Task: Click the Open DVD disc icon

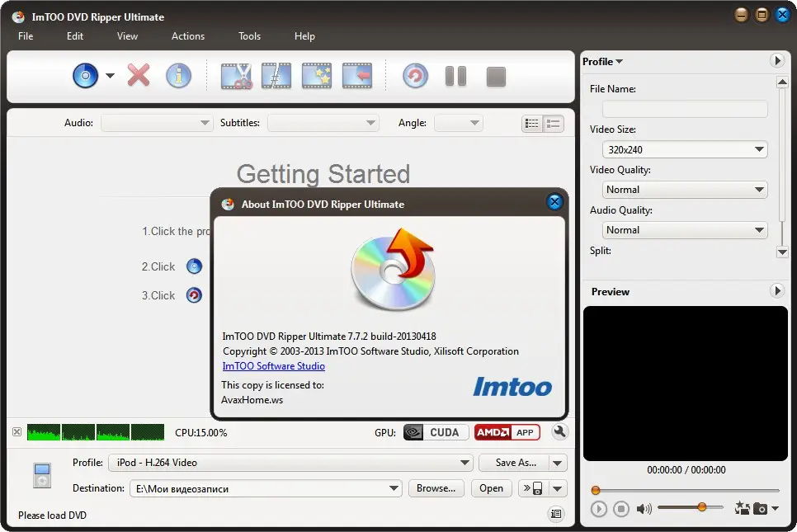Action: (x=86, y=76)
